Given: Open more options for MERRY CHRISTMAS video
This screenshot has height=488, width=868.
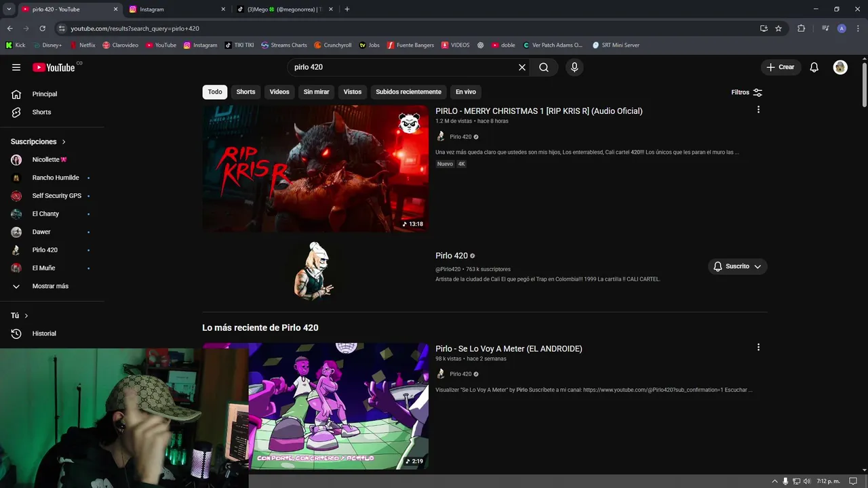Looking at the screenshot, I should 758,110.
